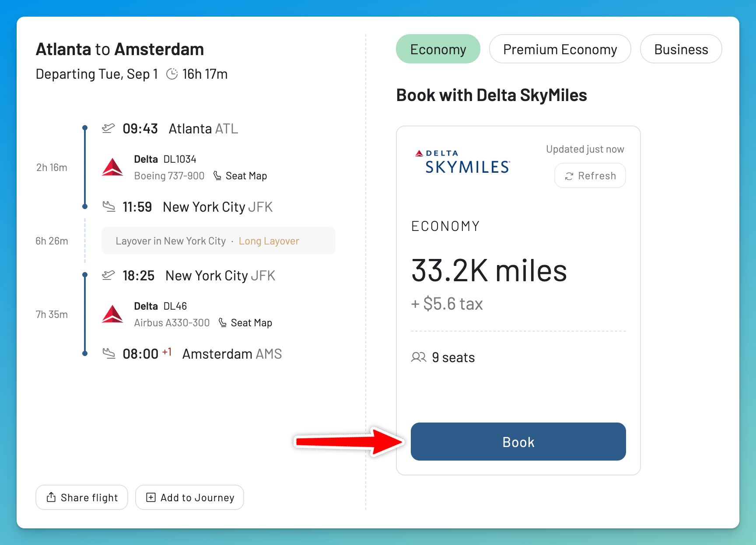Click the Atlanta takeoff plane icon

pos(108,128)
